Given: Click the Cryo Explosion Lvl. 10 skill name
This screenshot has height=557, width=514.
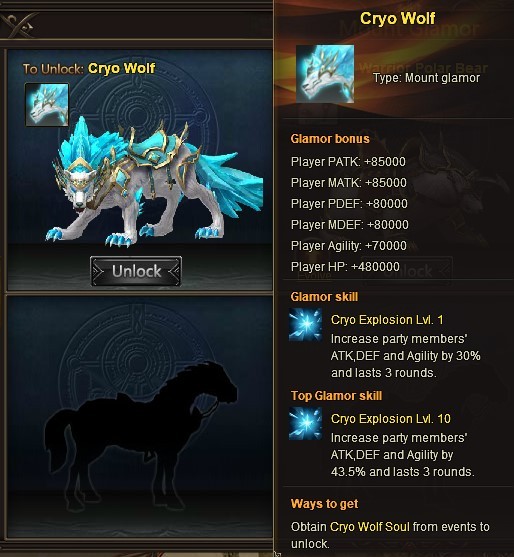Looking at the screenshot, I should [391, 418].
